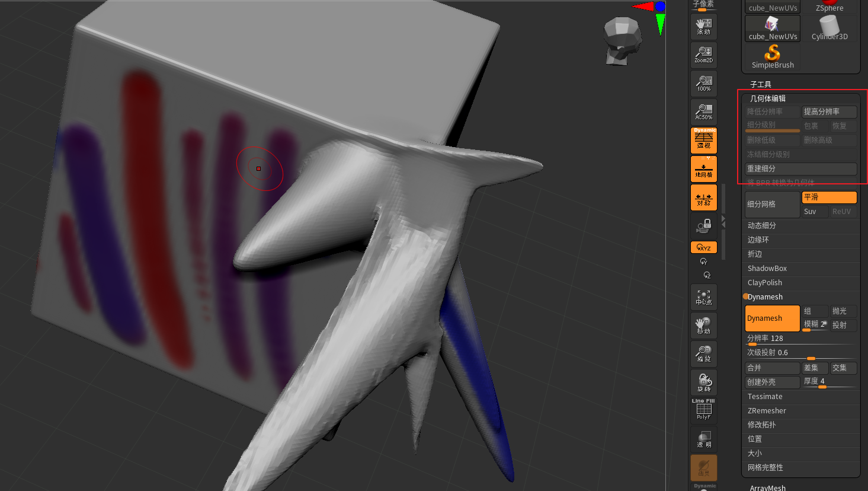Toggle 透明 transparency mode

703,439
